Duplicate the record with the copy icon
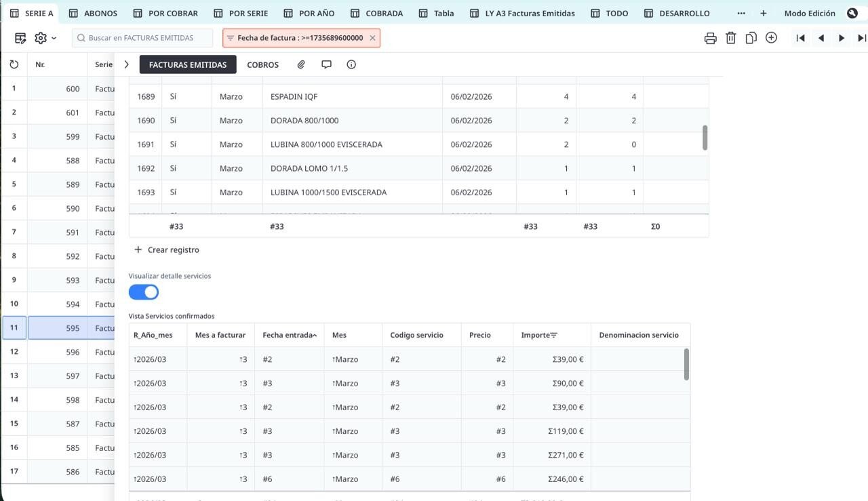The image size is (868, 501). point(751,38)
